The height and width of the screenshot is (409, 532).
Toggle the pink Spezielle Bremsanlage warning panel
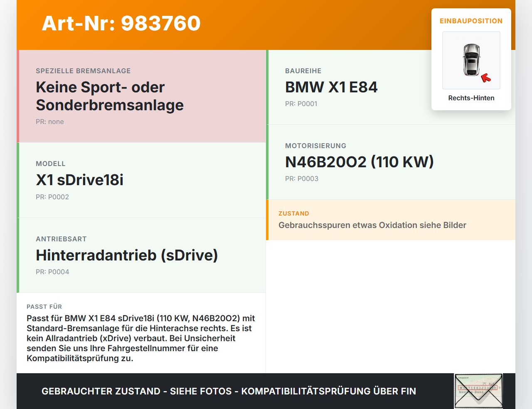coord(141,96)
